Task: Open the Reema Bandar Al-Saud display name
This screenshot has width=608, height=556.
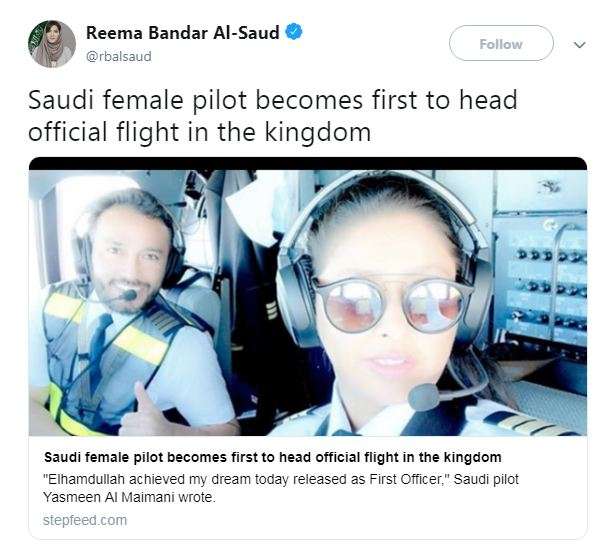Action: pyautogui.click(x=183, y=33)
